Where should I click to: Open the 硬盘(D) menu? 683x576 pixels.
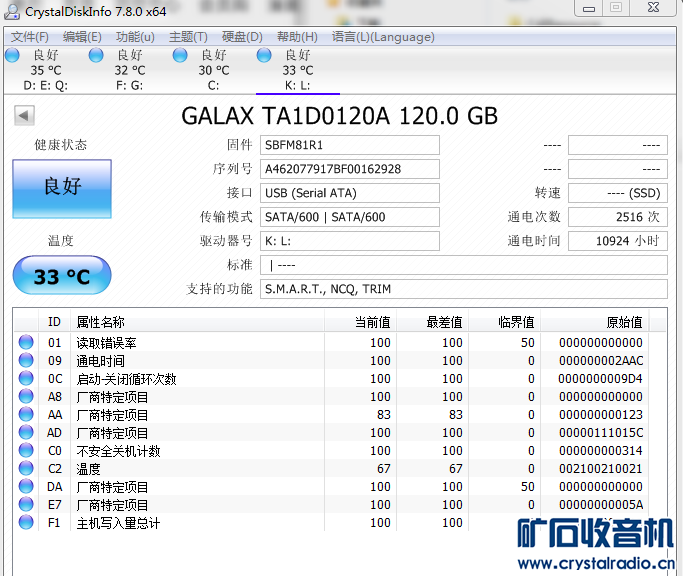tap(242, 37)
